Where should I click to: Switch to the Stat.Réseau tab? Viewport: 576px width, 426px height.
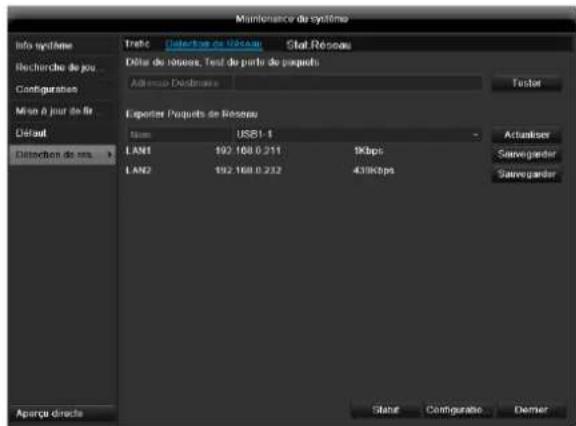(318, 45)
